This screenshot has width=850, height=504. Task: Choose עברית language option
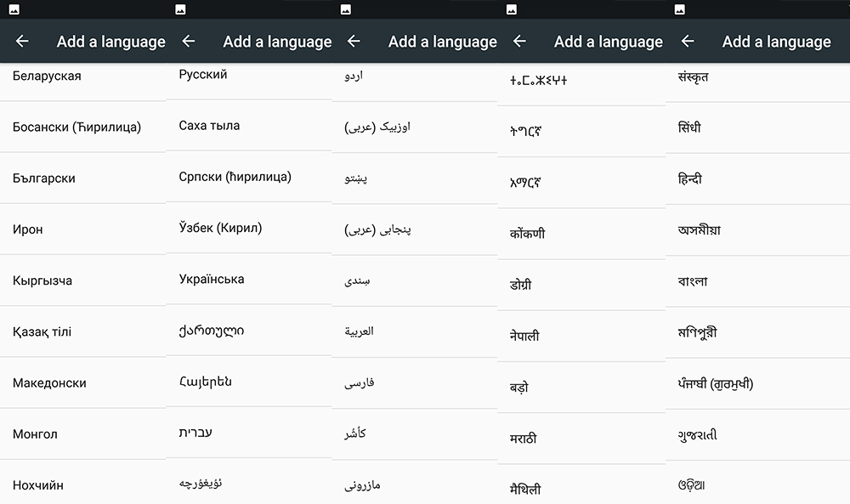tap(195, 433)
